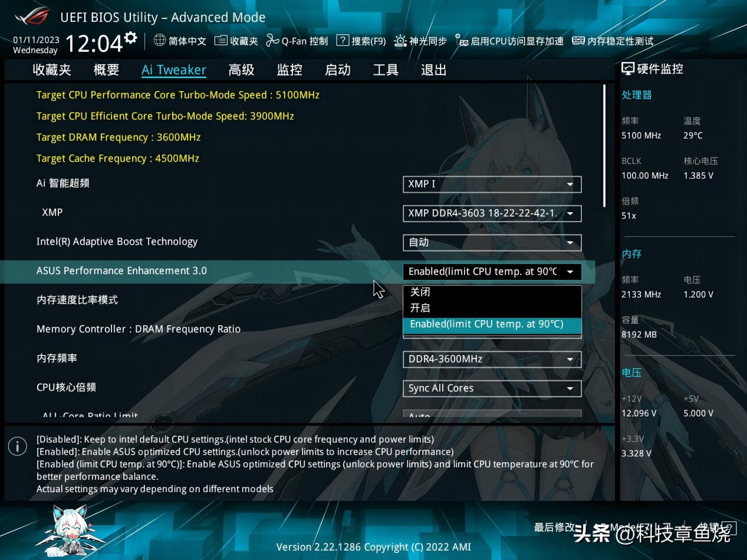Image resolution: width=747 pixels, height=560 pixels.
Task: Click the info circle near setting description
Action: (17, 446)
